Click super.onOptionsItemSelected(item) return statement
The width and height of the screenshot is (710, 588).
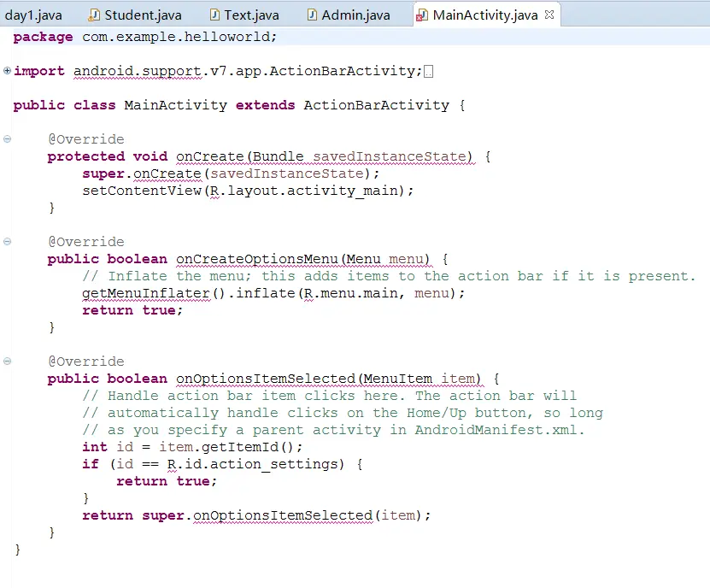256,515
